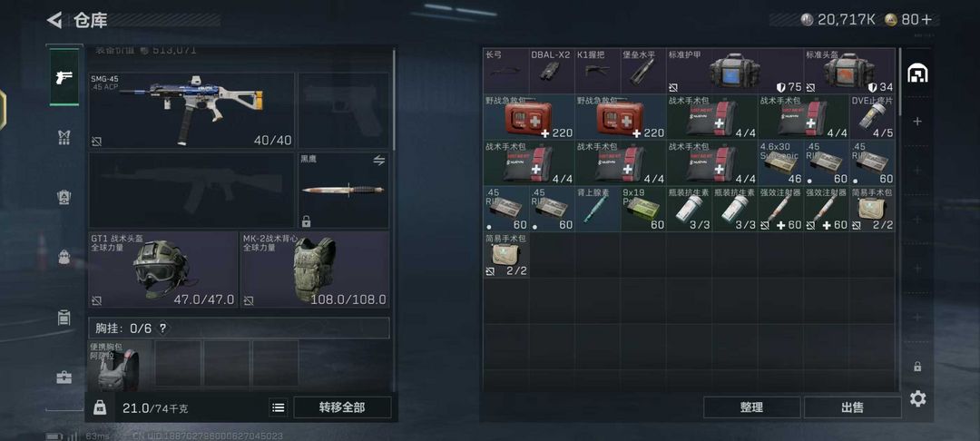Click the 整理 button
The height and width of the screenshot is (441, 980).
pos(752,407)
